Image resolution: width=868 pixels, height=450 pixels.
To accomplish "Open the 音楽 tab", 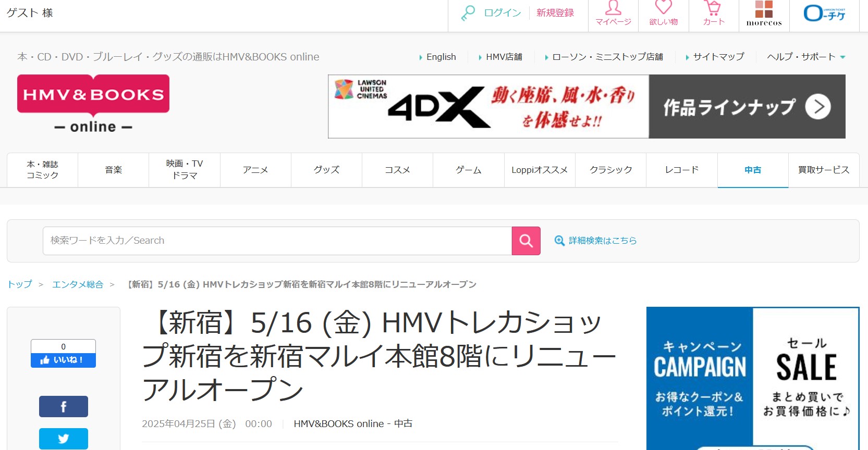I will point(113,170).
